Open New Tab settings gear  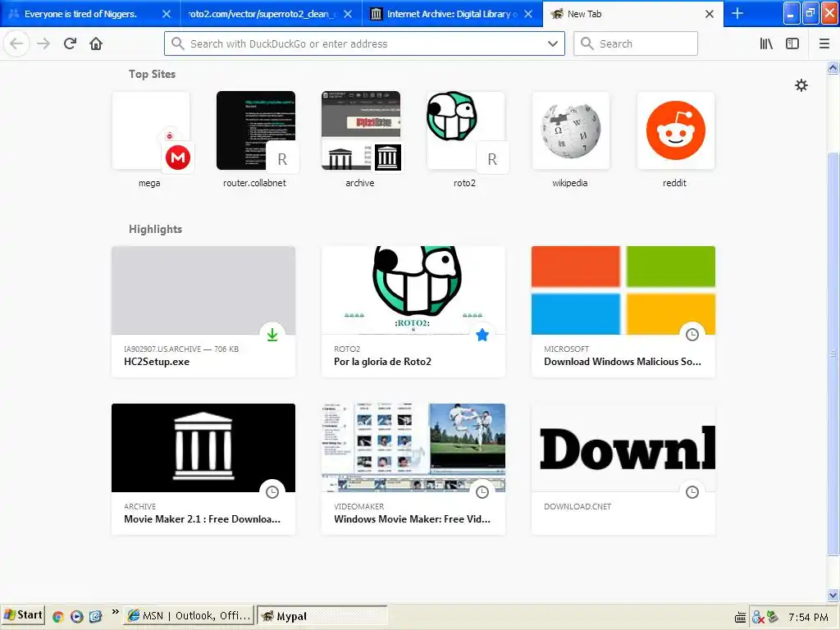click(x=801, y=85)
